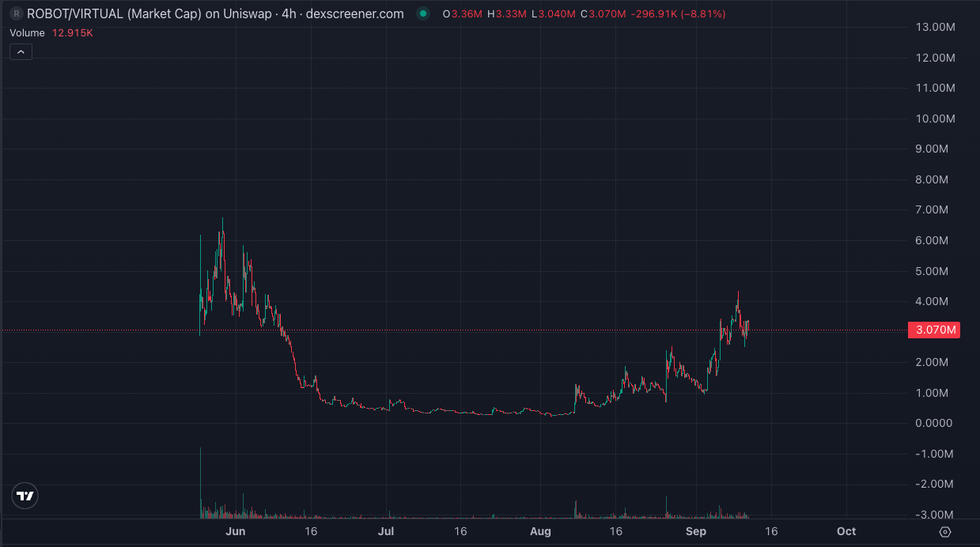The height and width of the screenshot is (547, 980).
Task: Click the 10.00M price axis label
Action: pyautogui.click(x=936, y=119)
